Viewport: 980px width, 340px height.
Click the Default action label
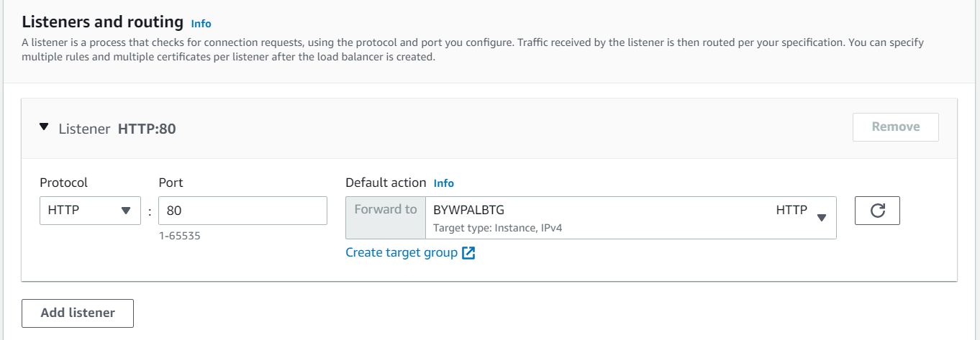point(386,183)
